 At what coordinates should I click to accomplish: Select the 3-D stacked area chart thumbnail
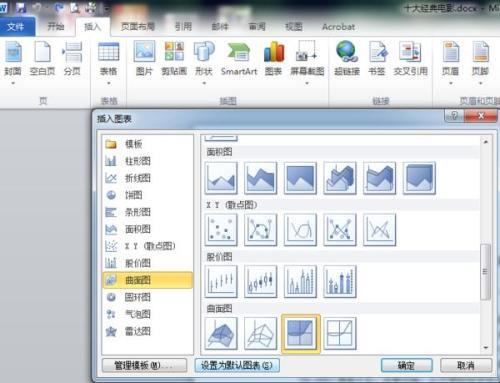click(380, 178)
